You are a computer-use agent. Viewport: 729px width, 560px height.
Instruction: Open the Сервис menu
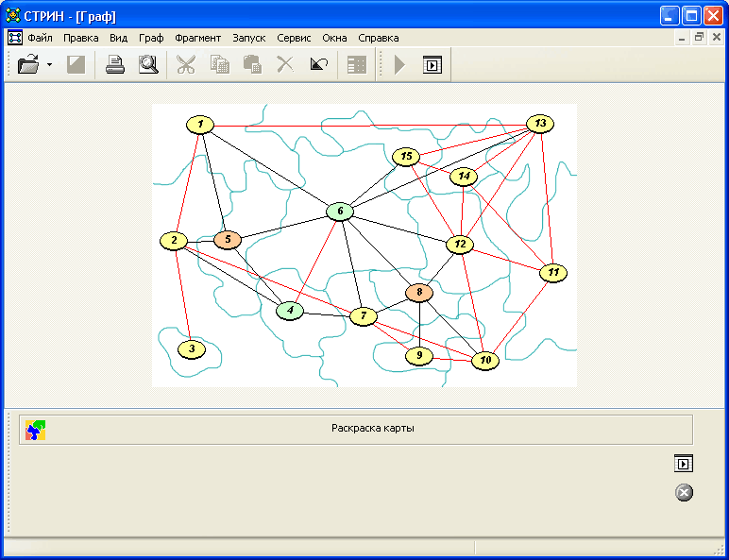point(294,38)
